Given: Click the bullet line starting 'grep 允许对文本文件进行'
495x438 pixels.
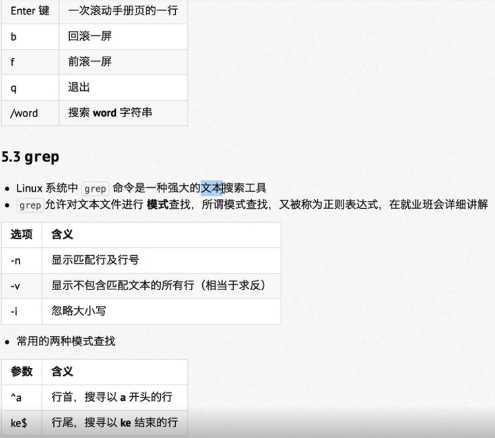Looking at the screenshot, I should (253, 204).
